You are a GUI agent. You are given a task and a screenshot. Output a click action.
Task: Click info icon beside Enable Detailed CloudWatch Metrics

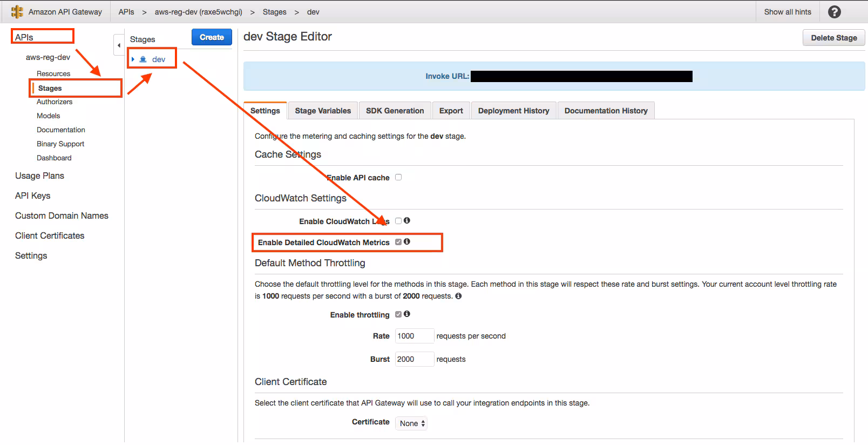(x=407, y=242)
